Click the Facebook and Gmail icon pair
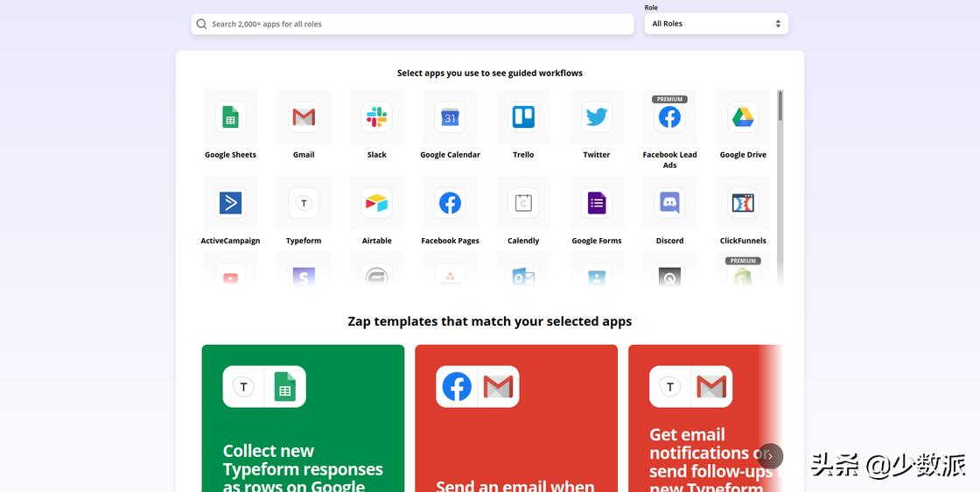The height and width of the screenshot is (492, 980). (478, 386)
